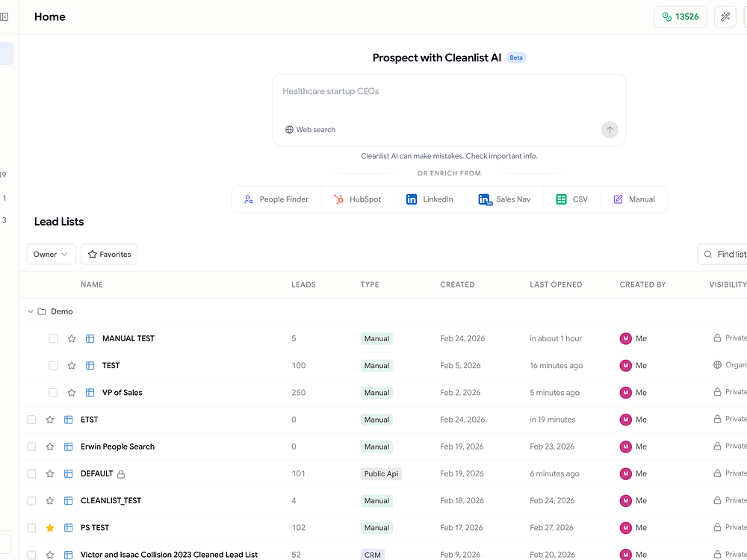Open the Web search mode selector
Image resolution: width=747 pixels, height=560 pixels.
310,130
